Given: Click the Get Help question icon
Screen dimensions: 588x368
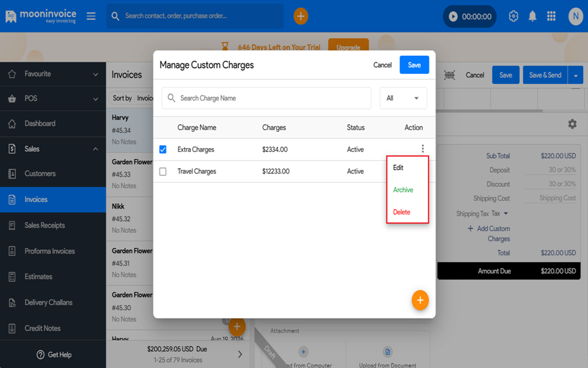Looking at the screenshot, I should point(41,355).
